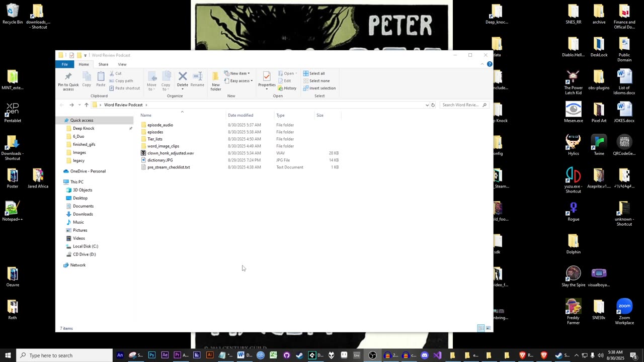Refresh the Word Review Podcast folder view
Viewport: 644px width, 362px height.
433,105
